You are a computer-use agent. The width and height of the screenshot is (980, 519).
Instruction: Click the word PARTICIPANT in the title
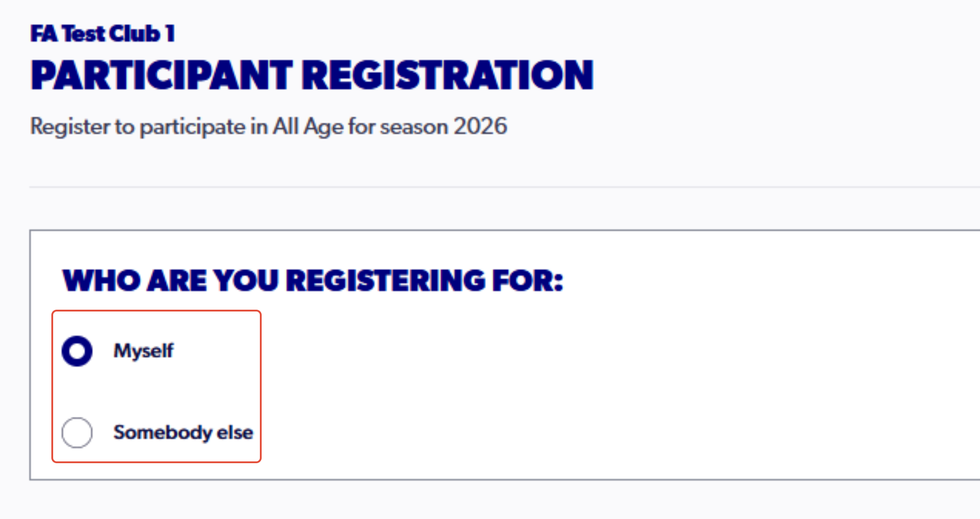pos(162,75)
